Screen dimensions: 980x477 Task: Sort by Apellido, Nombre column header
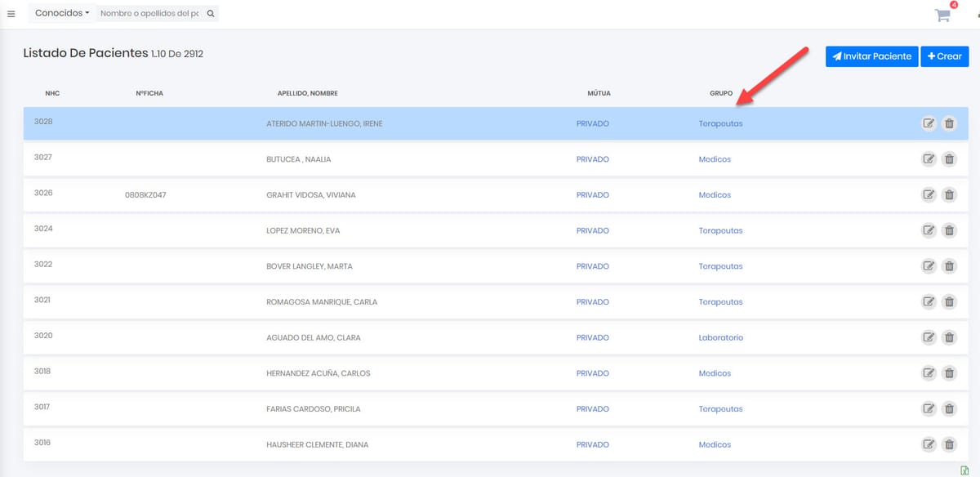pyautogui.click(x=307, y=93)
